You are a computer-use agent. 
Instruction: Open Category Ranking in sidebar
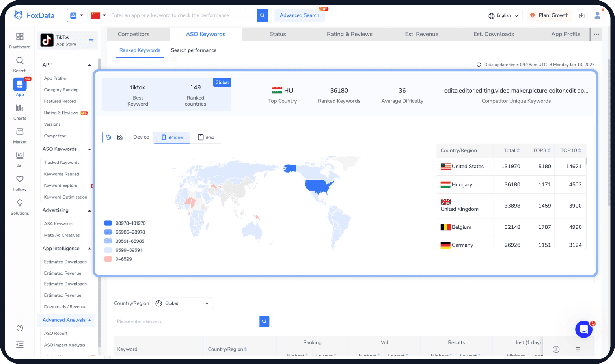[61, 90]
